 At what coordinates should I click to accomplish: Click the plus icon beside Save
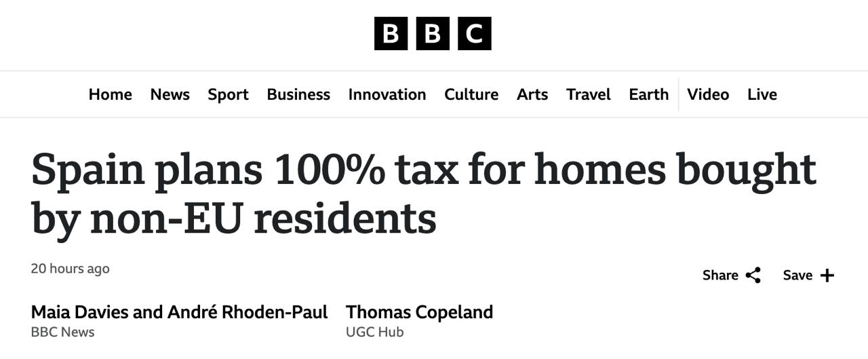[x=827, y=275]
